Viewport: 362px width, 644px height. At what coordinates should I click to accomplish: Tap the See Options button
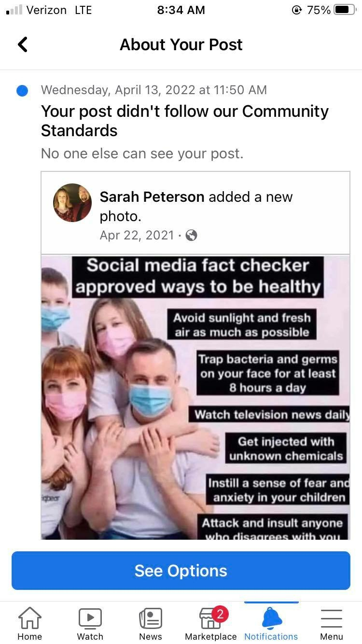[181, 571]
